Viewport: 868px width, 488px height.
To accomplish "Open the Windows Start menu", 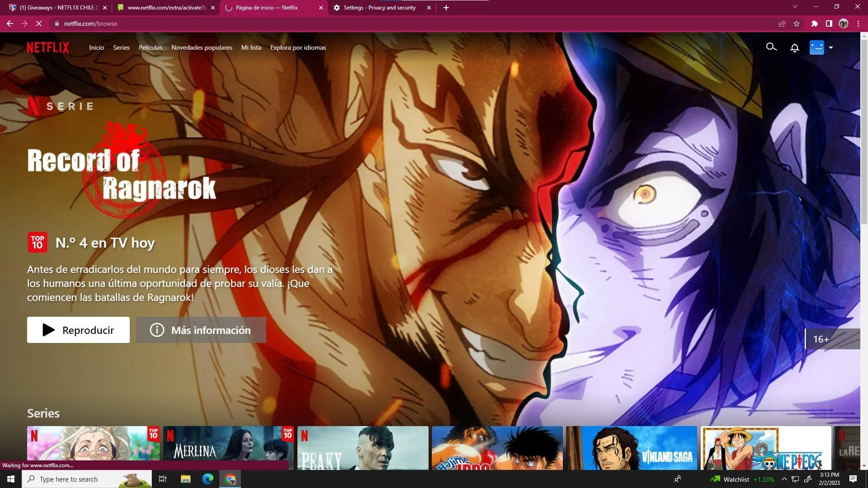I will point(11,479).
